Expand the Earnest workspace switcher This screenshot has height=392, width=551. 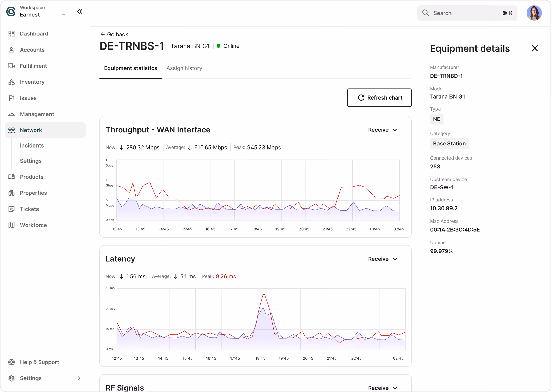pos(64,15)
